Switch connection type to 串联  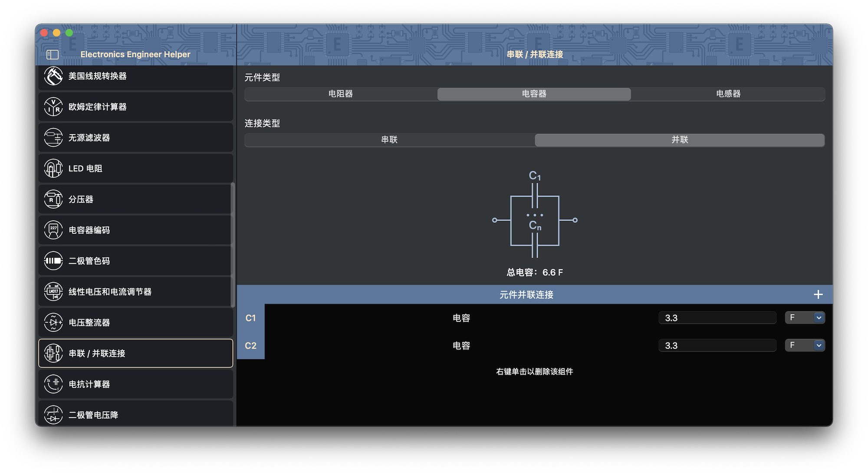point(389,140)
